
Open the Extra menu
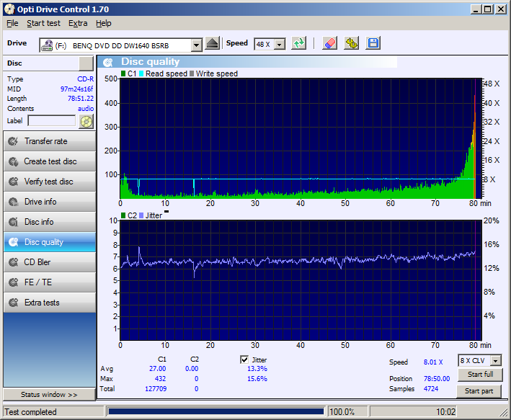pyautogui.click(x=78, y=24)
